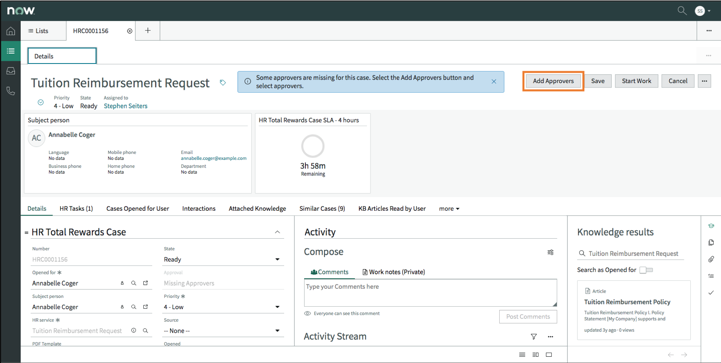
Task: Collapse the HR Total Rewards Case section
Action: [277, 232]
